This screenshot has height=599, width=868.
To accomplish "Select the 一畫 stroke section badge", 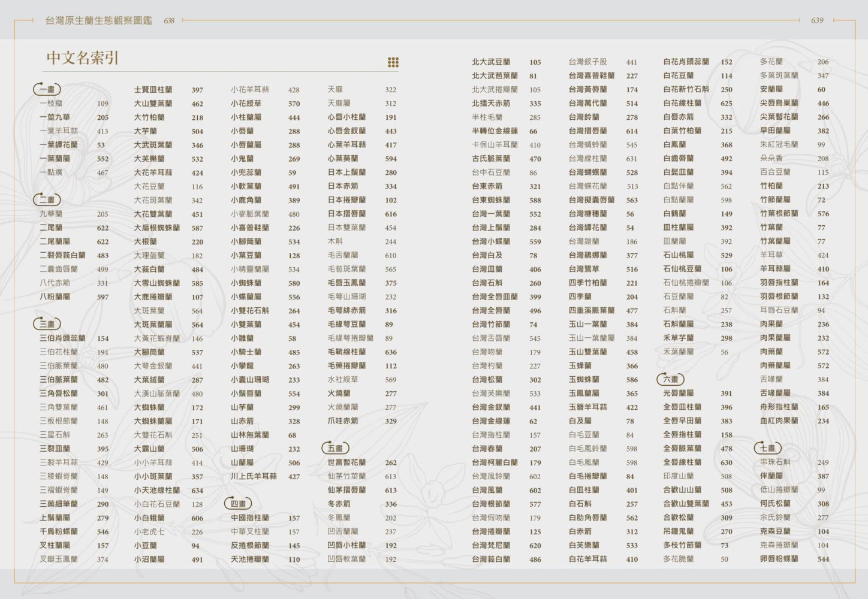I will 47,90.
